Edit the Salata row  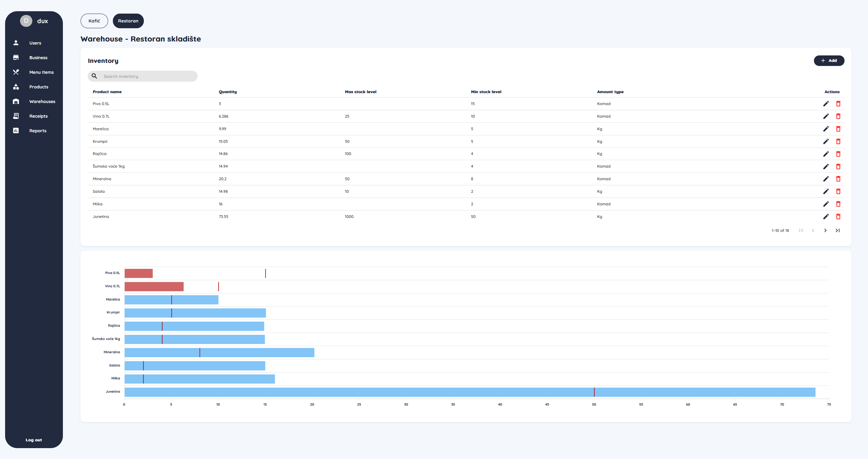coord(826,191)
